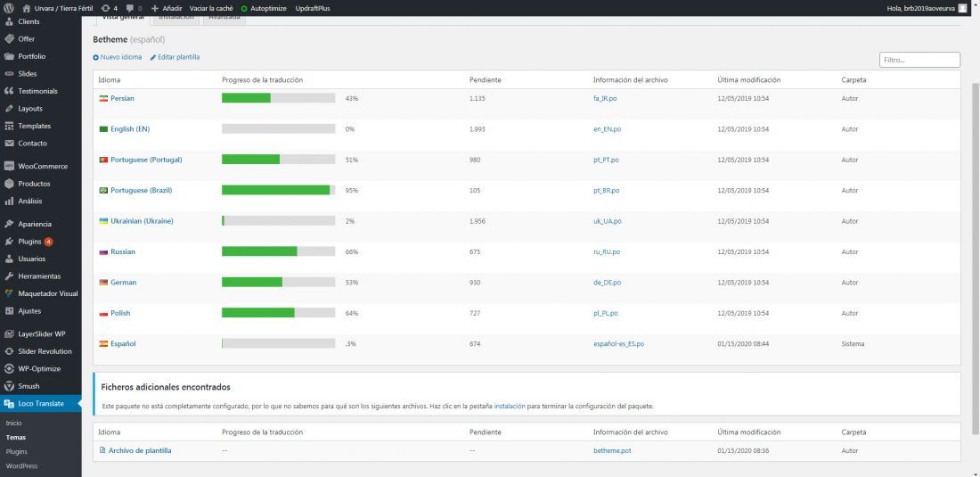Click the Herramientas wrench icon
The image size is (980, 477).
[x=9, y=276]
